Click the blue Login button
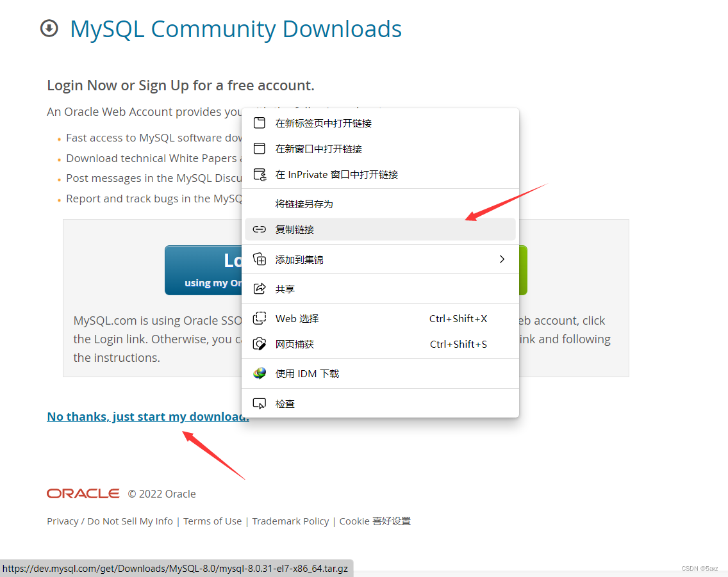The image size is (728, 577). [x=203, y=270]
